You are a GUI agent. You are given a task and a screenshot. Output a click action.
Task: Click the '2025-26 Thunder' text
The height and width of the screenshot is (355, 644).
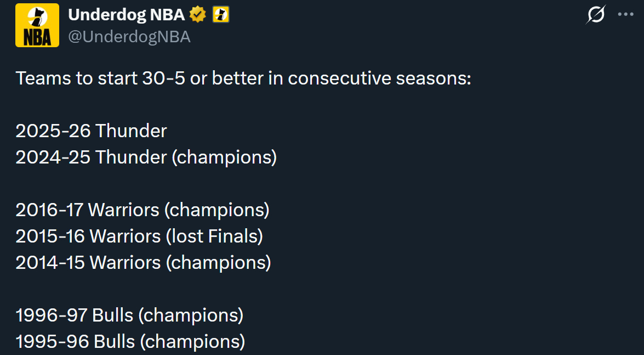(91, 131)
